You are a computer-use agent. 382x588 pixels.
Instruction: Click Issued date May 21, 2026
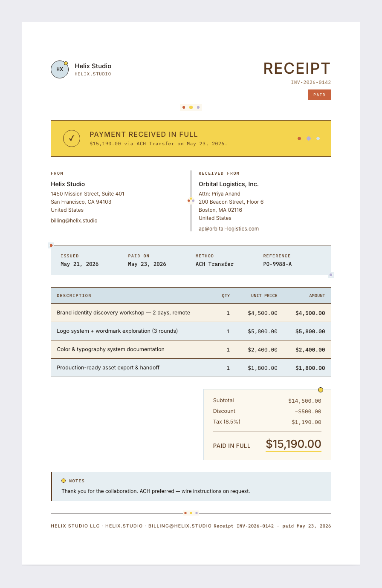pyautogui.click(x=80, y=264)
